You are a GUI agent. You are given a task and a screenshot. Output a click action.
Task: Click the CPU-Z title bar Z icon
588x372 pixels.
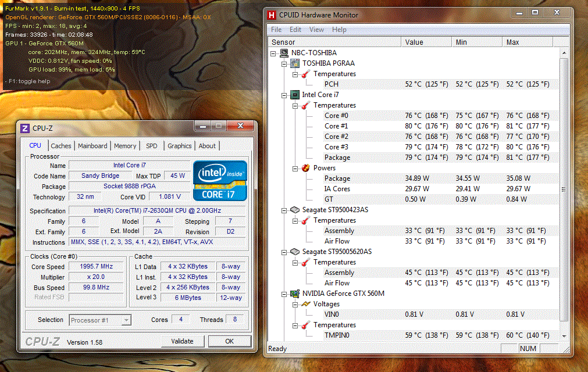25,128
